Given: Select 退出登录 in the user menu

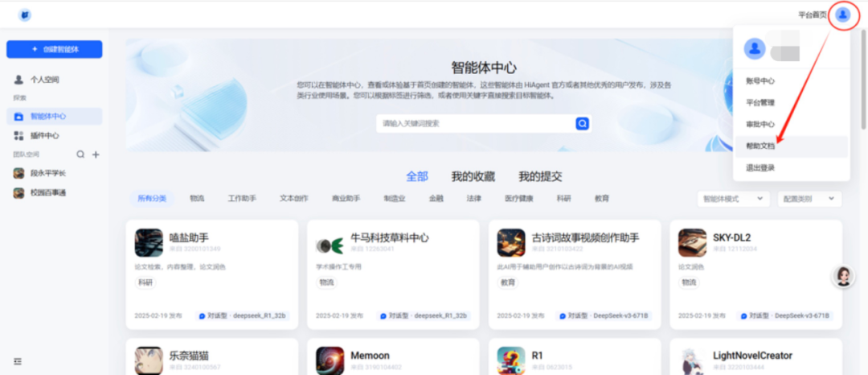Looking at the screenshot, I should (x=760, y=168).
